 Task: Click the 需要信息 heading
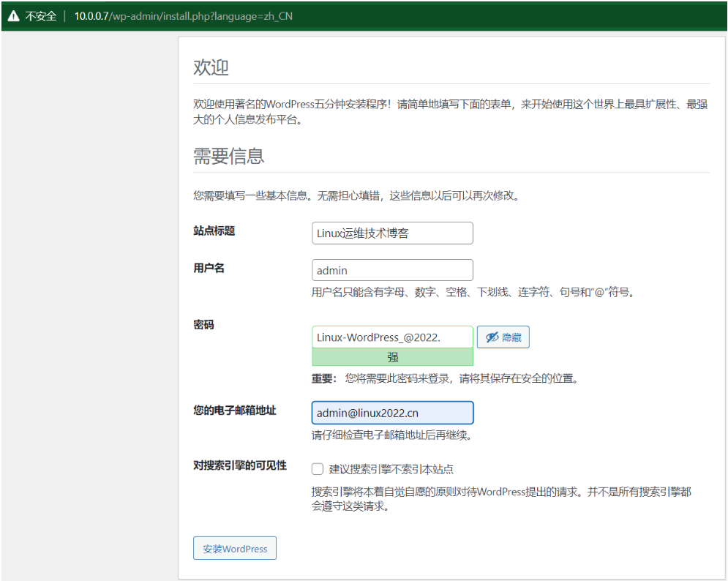point(229,156)
